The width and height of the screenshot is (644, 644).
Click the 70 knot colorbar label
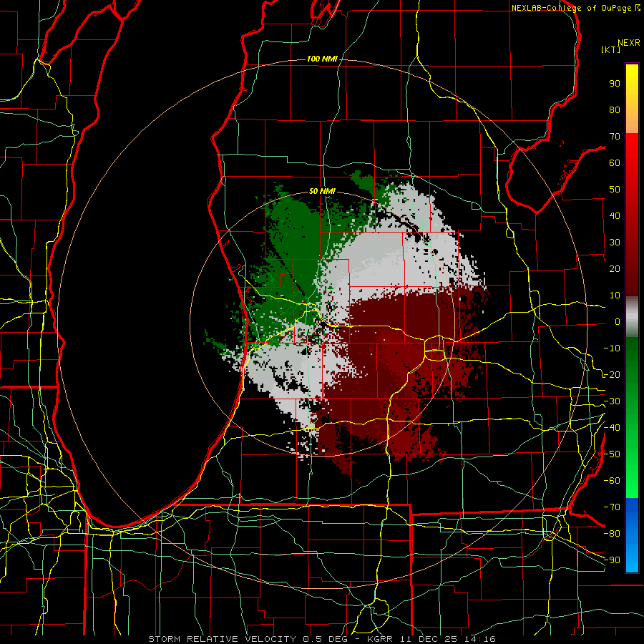coord(615,137)
